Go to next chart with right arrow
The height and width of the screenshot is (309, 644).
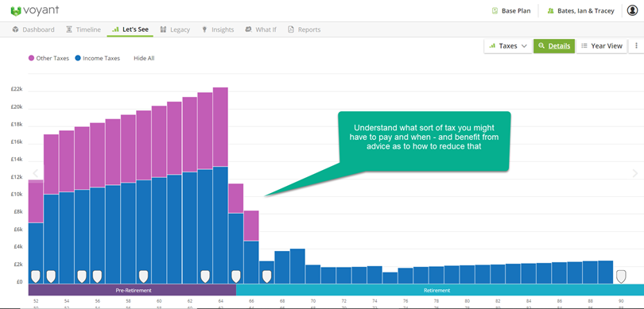click(635, 174)
